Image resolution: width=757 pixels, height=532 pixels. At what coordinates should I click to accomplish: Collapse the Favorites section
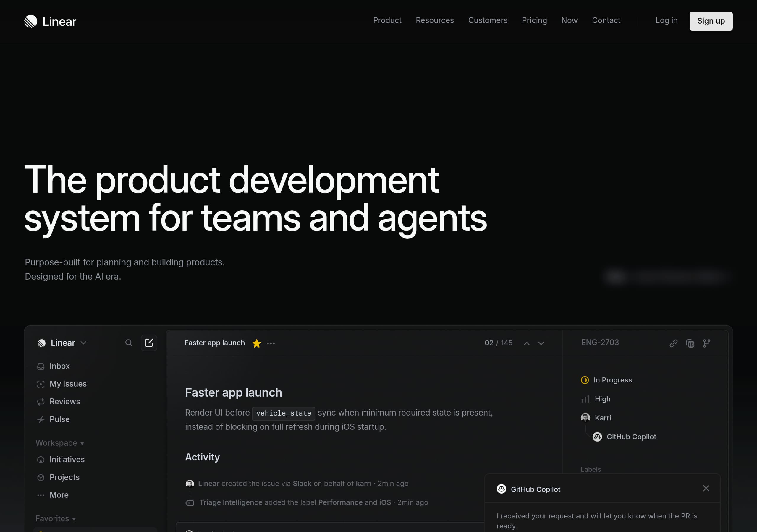[74, 518]
